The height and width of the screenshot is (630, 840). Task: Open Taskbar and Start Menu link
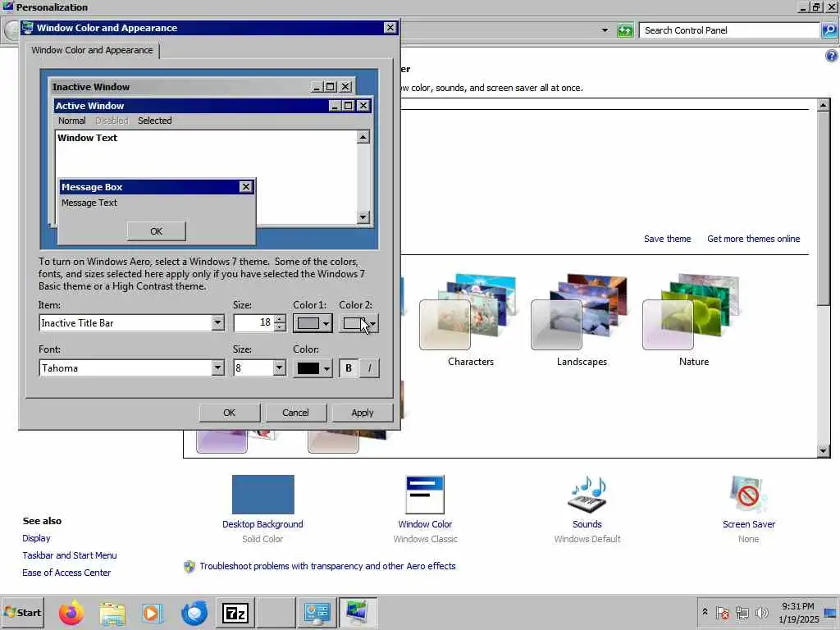[x=69, y=555]
